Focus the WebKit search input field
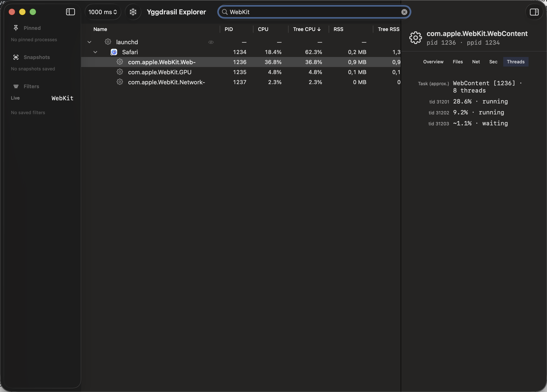547x392 pixels. (x=314, y=12)
